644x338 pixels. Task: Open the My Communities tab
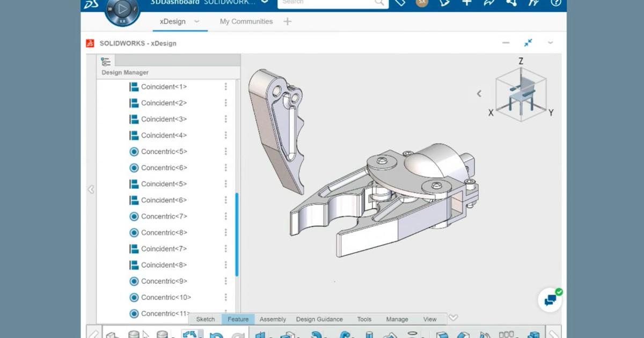(x=246, y=21)
